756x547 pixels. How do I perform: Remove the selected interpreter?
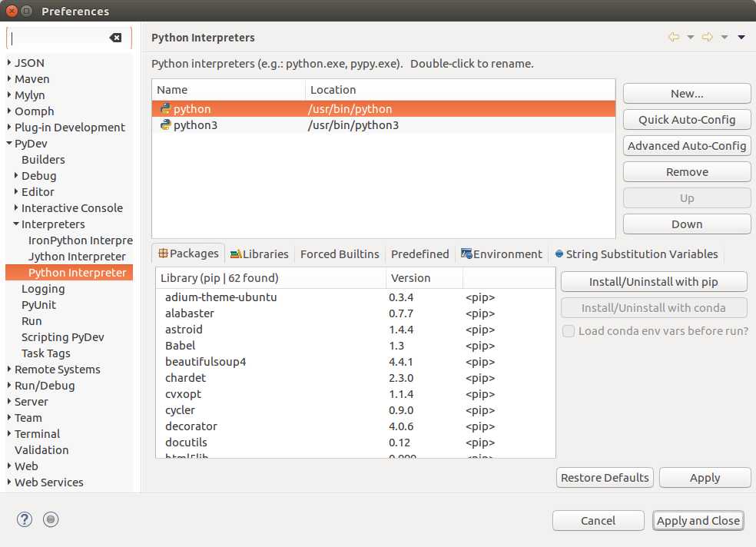687,172
